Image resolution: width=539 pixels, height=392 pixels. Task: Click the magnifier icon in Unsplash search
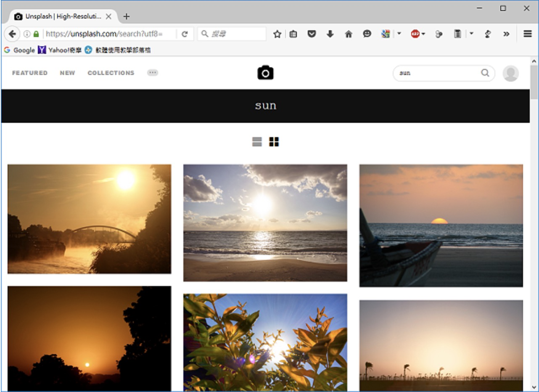tap(485, 73)
